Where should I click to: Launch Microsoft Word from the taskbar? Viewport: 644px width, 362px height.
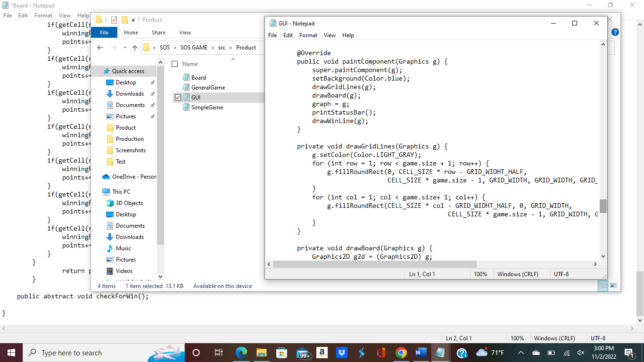421,353
